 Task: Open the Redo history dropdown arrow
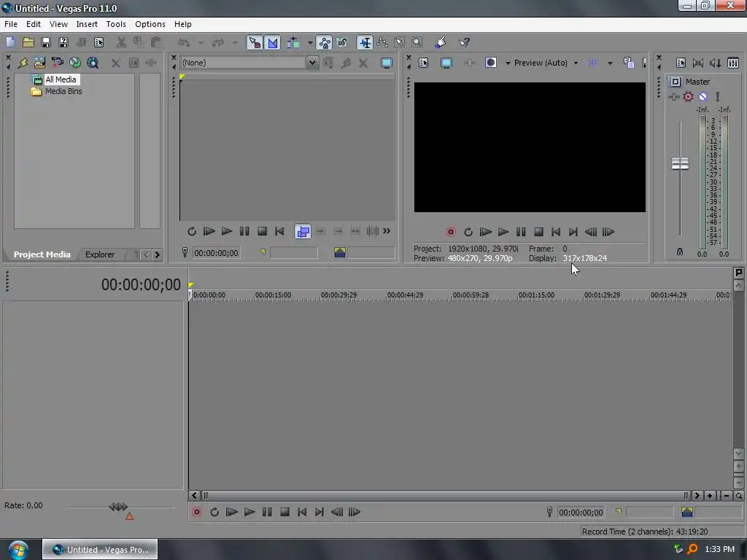click(x=236, y=43)
